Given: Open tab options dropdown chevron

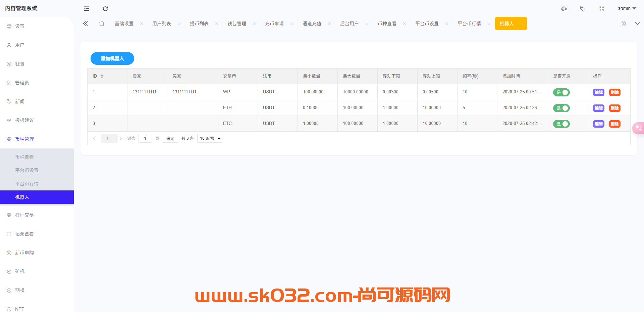Looking at the screenshot, I should click(x=637, y=24).
